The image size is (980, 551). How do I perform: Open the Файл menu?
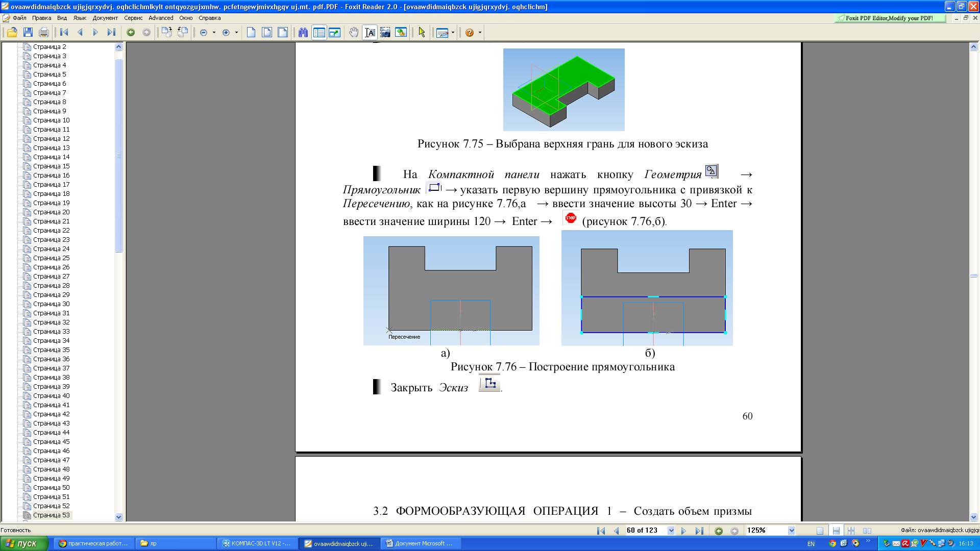[x=19, y=18]
